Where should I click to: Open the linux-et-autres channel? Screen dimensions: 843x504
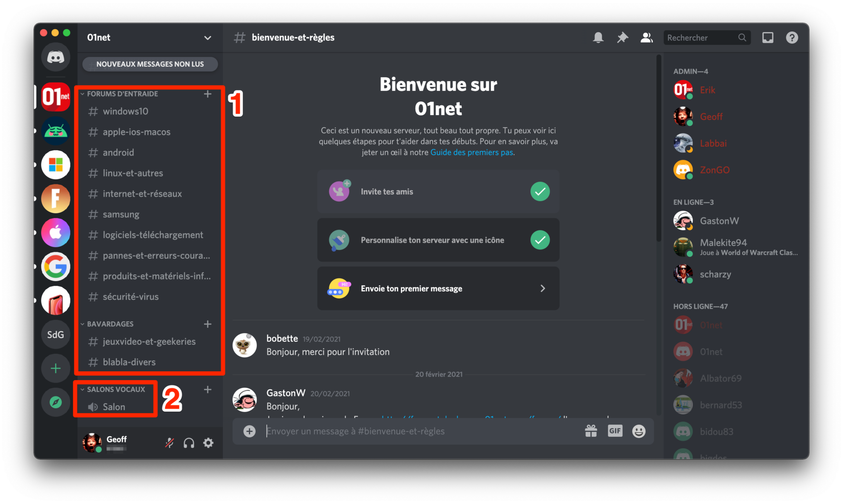pos(150,173)
